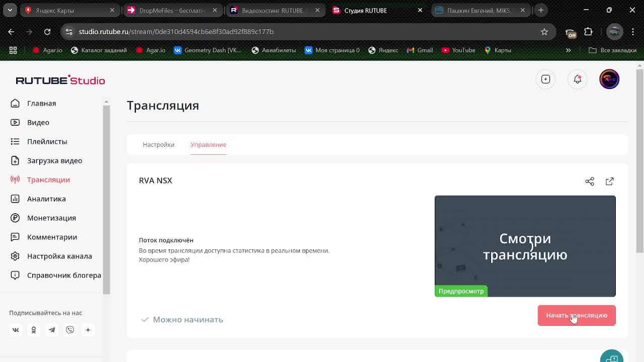Click the add content plus icon in header
644x362 pixels.
coord(545,79)
